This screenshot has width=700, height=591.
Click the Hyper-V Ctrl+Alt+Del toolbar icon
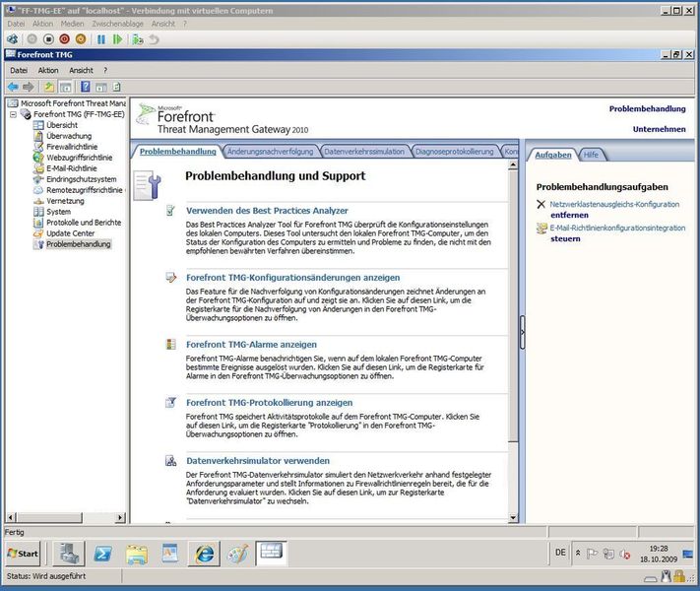click(12, 39)
